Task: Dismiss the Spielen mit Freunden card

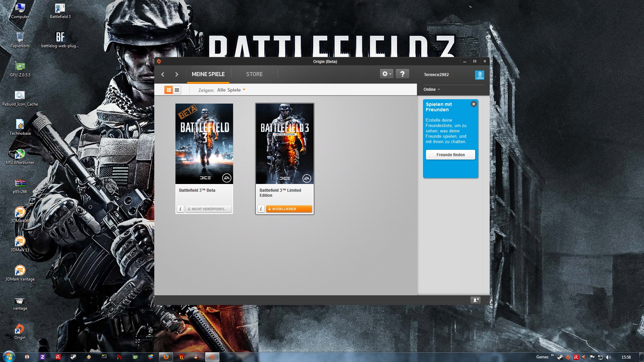Action: [x=474, y=104]
